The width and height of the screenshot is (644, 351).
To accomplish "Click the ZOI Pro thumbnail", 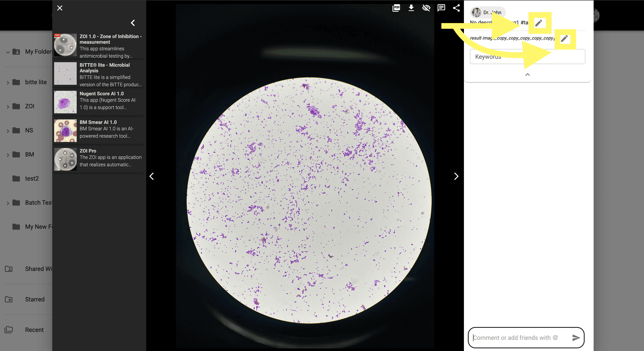I will click(65, 159).
